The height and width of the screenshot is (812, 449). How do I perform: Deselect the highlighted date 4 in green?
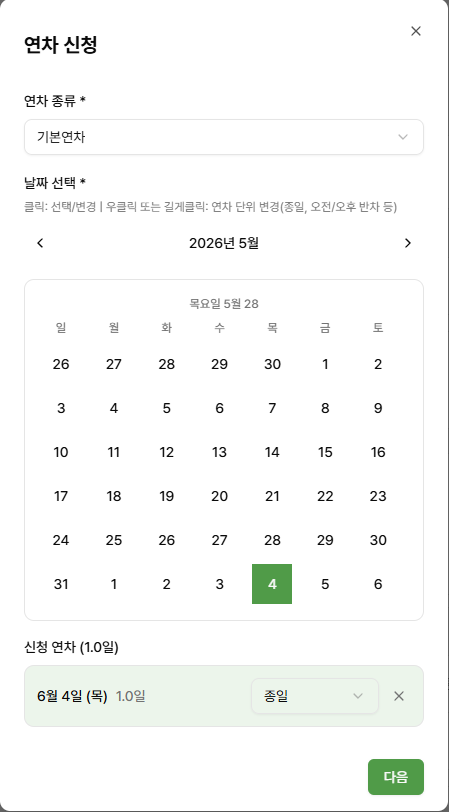tap(272, 584)
